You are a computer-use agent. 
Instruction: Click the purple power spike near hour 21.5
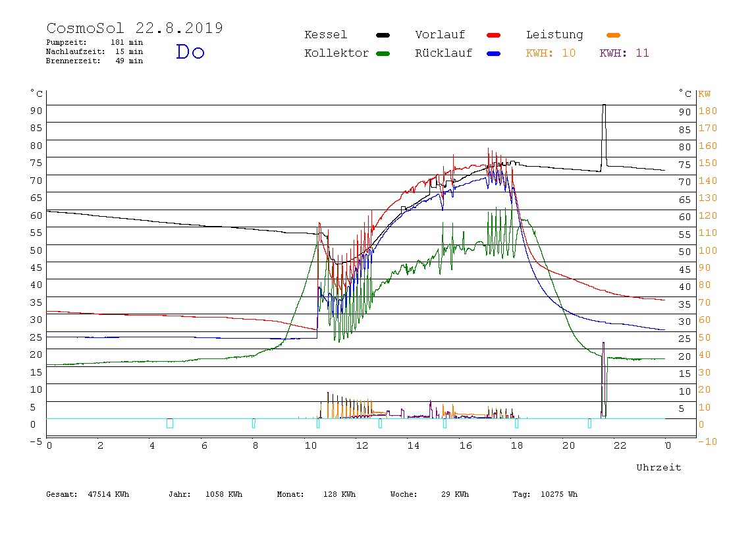pos(603,380)
